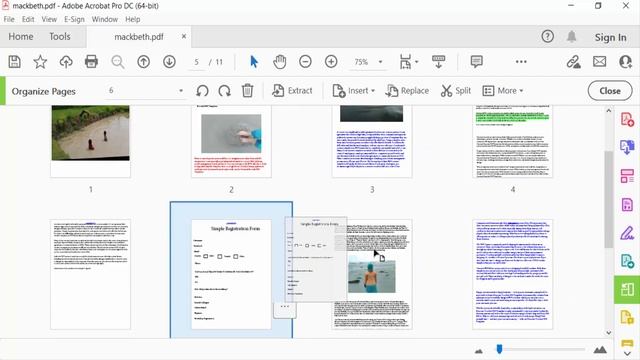Click the Split button

[456, 91]
